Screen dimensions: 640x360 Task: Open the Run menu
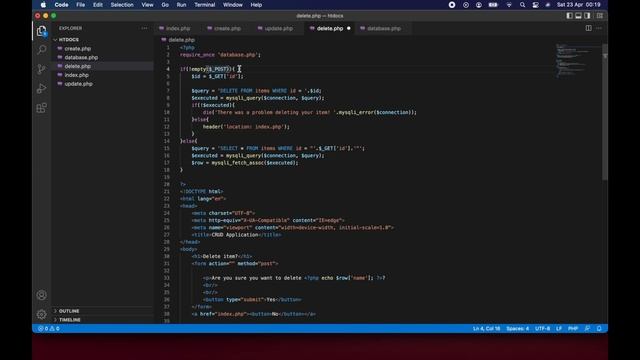pyautogui.click(x=181, y=5)
